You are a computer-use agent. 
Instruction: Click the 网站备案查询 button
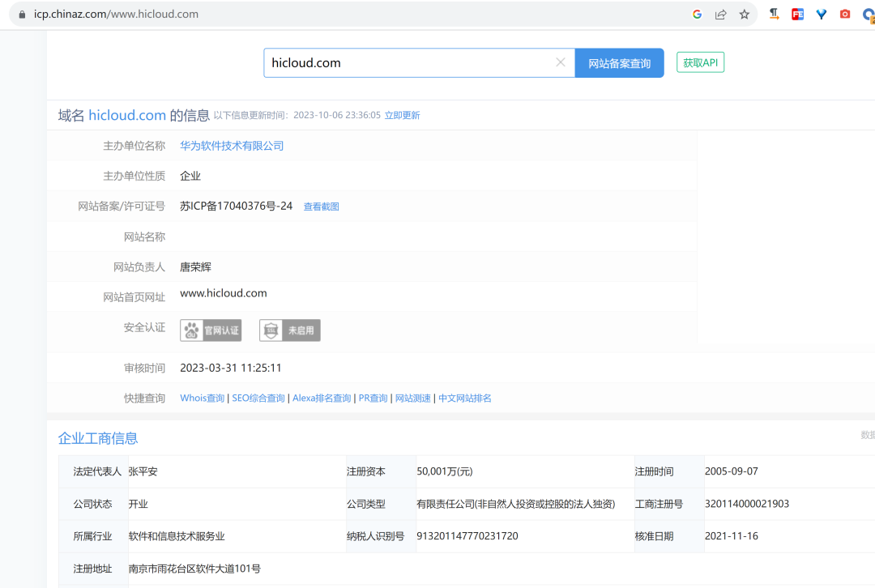tap(620, 63)
